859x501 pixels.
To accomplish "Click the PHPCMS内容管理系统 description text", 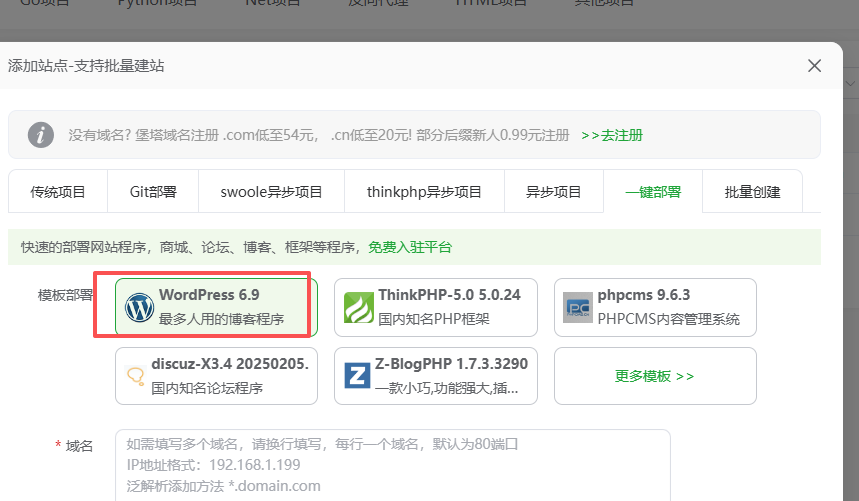I will click(668, 319).
